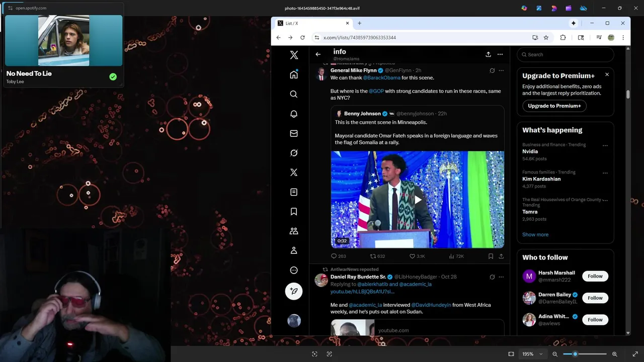Open the @DavidHundeyin mention link

[x=431, y=305]
